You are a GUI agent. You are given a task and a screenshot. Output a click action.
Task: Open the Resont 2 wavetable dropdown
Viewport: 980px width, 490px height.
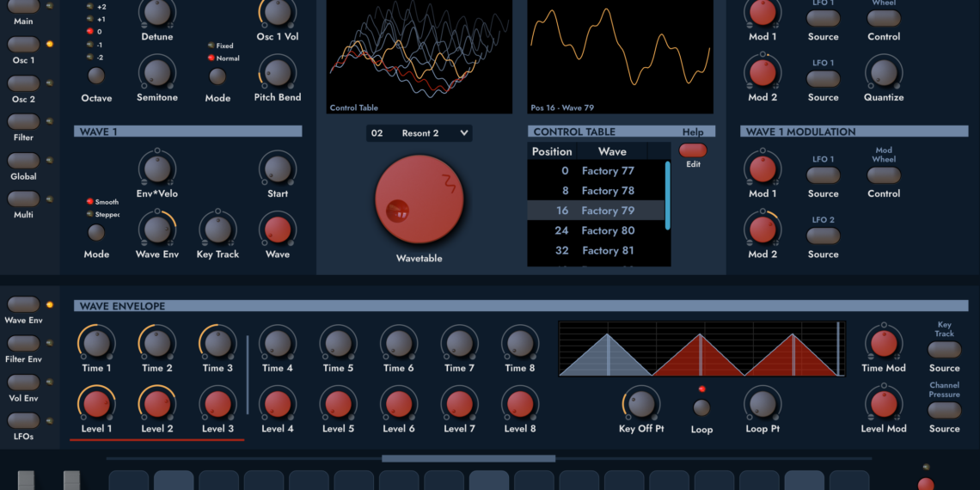coord(420,133)
